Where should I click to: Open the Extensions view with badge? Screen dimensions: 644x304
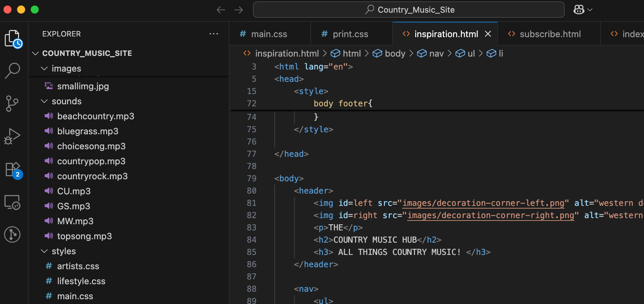[13, 169]
